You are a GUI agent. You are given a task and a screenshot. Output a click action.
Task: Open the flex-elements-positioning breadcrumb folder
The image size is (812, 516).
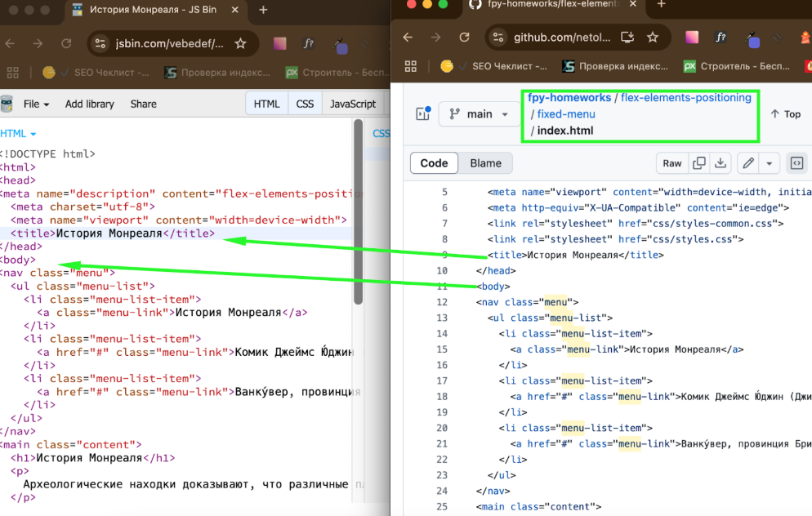pos(685,97)
